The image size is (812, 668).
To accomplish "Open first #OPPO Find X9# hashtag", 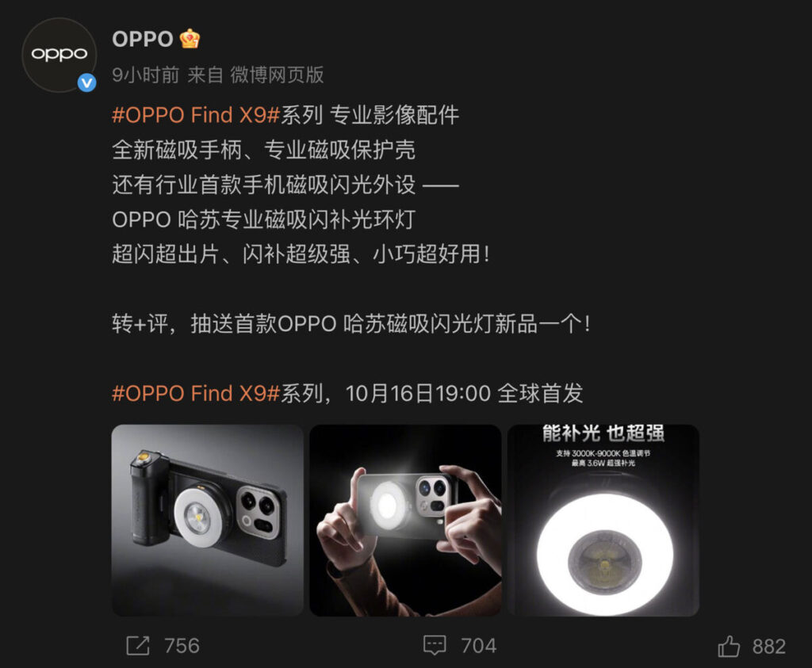I will coord(197,115).
